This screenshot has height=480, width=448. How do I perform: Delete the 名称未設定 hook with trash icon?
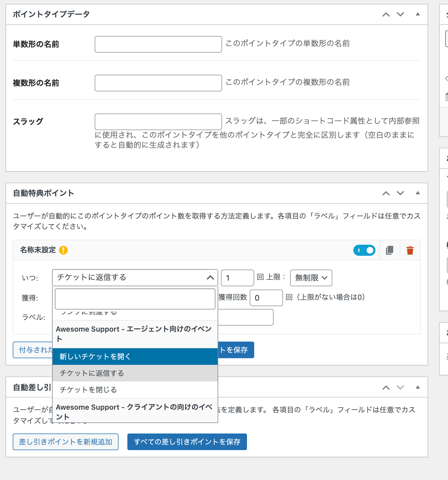coord(410,250)
